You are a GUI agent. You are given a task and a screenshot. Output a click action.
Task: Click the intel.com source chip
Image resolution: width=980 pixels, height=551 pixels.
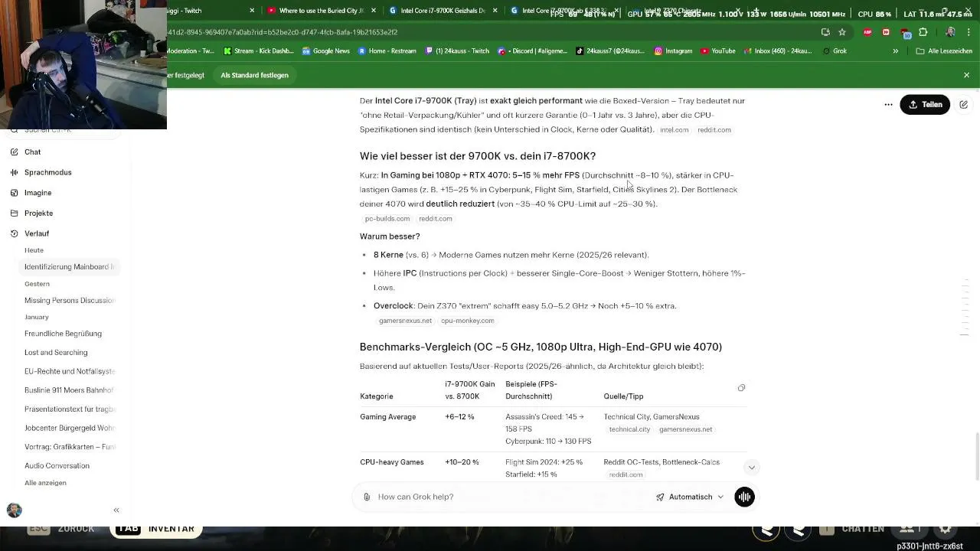tap(674, 130)
